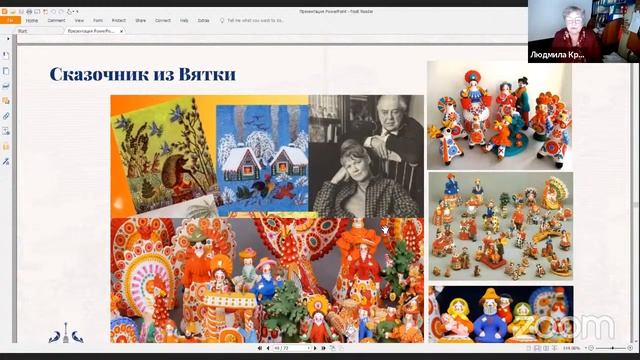Click Print icon in quick access toolbar

tap(29, 11)
